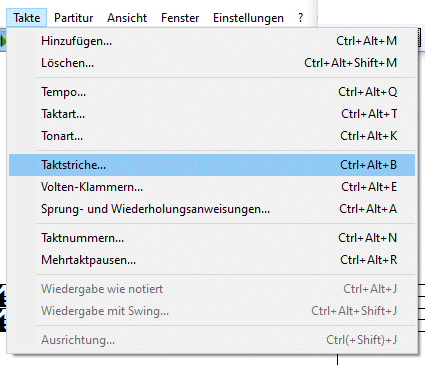Open the Ansicht menu
The image size is (425, 365).
click(x=127, y=18)
